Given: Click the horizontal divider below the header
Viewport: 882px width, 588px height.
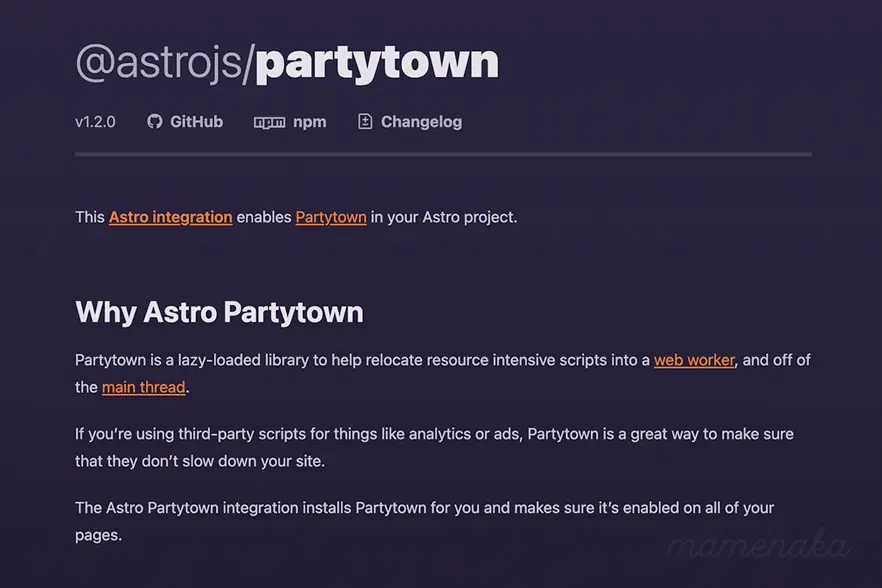Looking at the screenshot, I should pyautogui.click(x=441, y=153).
